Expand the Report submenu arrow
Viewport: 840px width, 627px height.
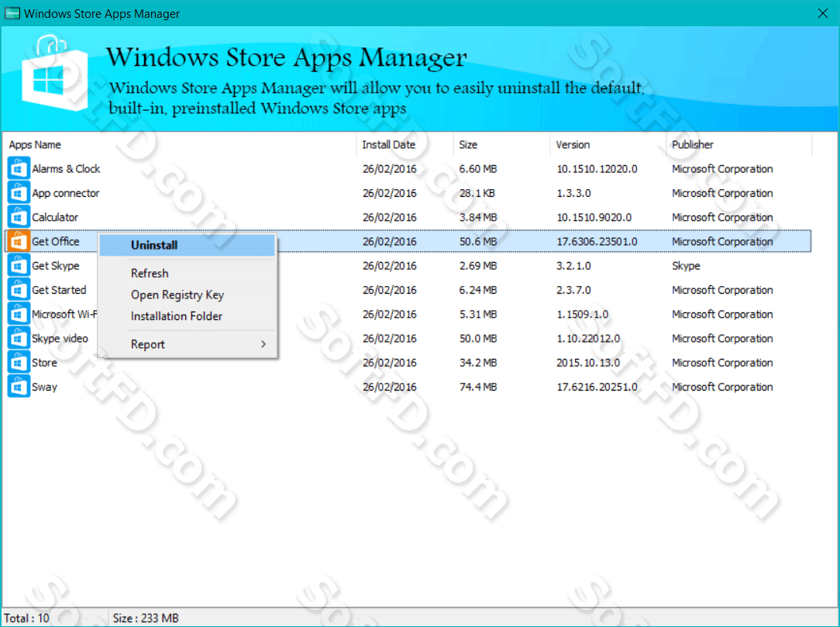point(263,344)
